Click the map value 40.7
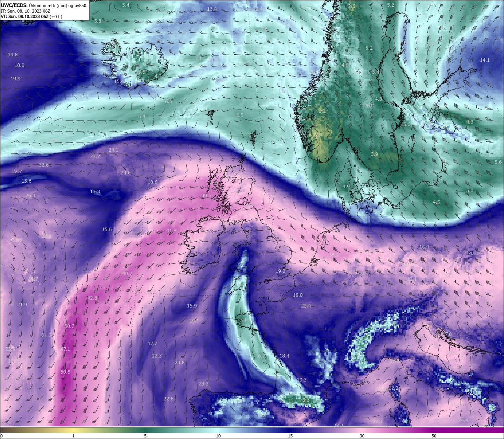Screen dimensions: 504x439 pyautogui.click(x=127, y=274)
